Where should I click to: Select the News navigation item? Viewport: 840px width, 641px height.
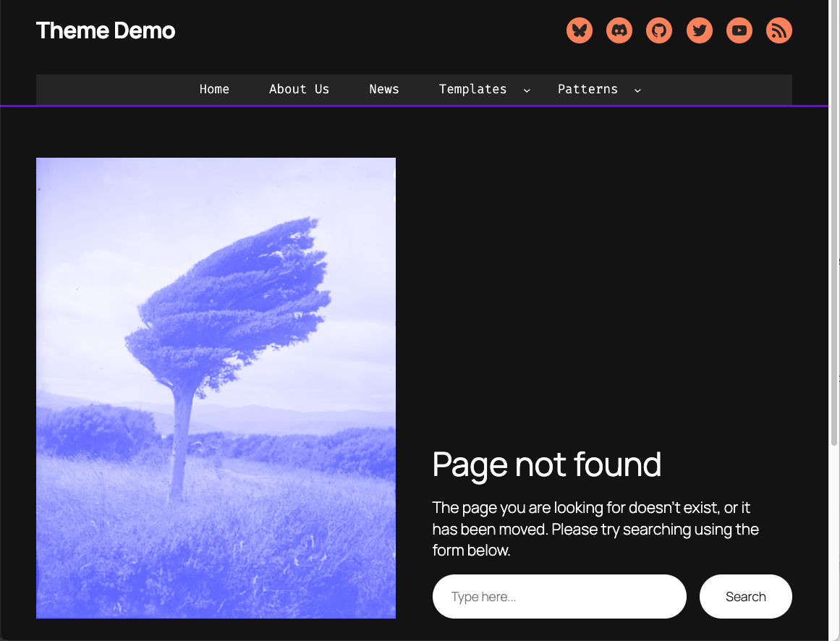coord(384,89)
